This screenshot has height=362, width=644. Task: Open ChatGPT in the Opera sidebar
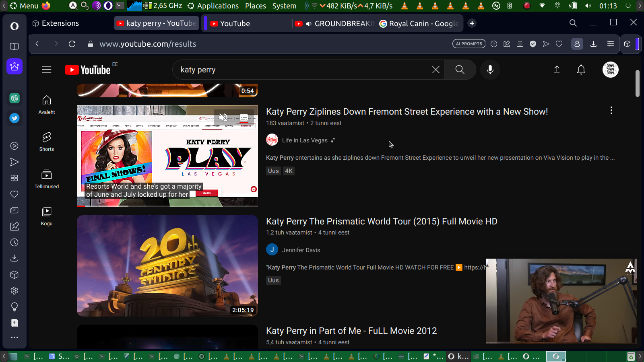(x=14, y=98)
